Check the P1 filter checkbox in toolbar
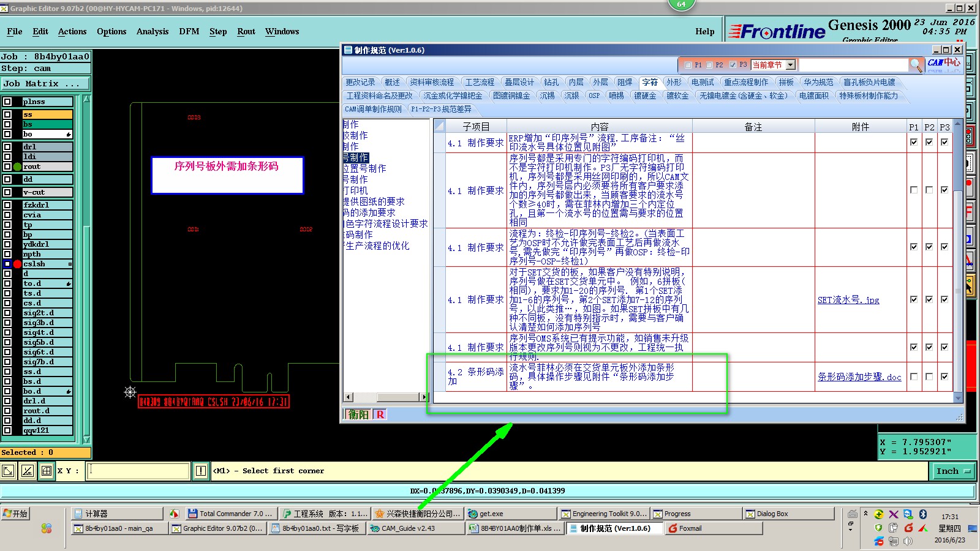 (x=688, y=65)
